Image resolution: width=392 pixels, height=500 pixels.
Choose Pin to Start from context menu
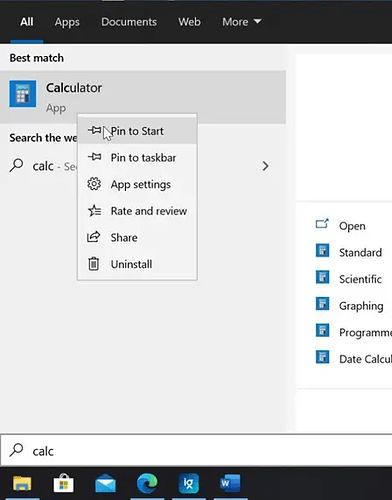pyautogui.click(x=137, y=131)
